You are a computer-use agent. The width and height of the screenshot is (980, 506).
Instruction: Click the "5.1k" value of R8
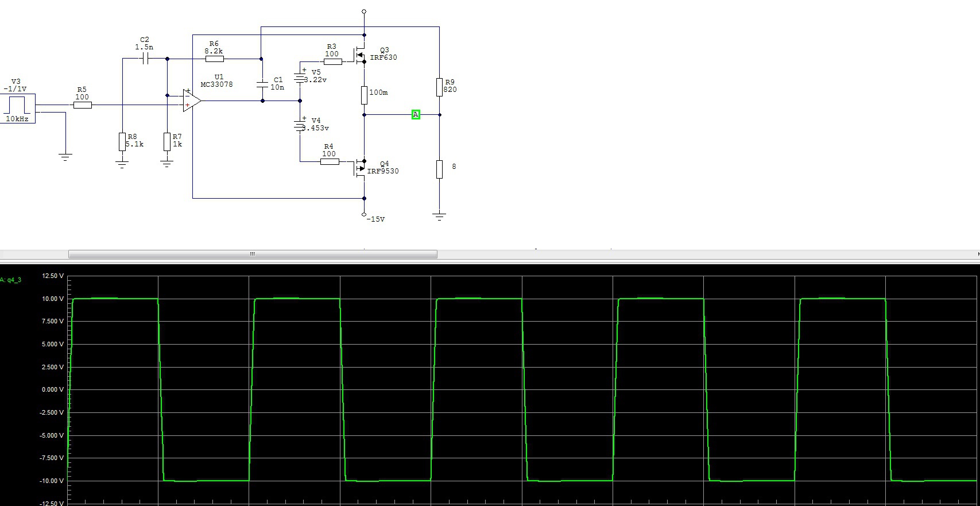pyautogui.click(x=135, y=144)
